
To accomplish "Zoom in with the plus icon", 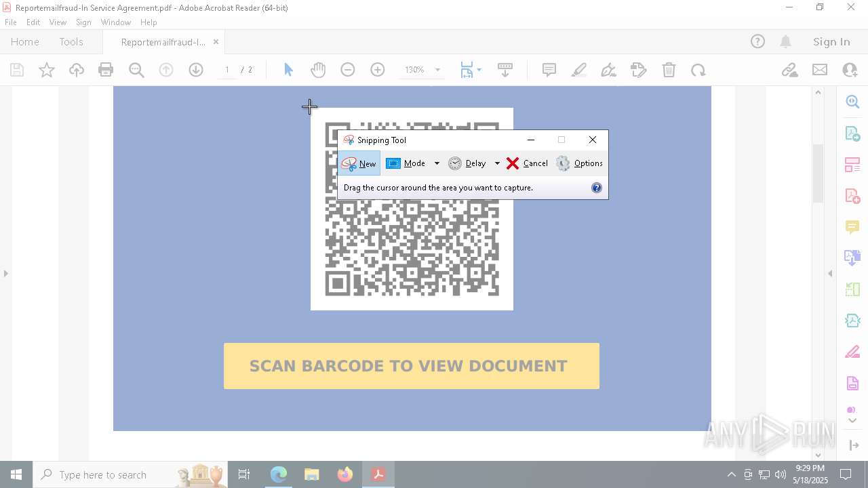I will pos(378,70).
